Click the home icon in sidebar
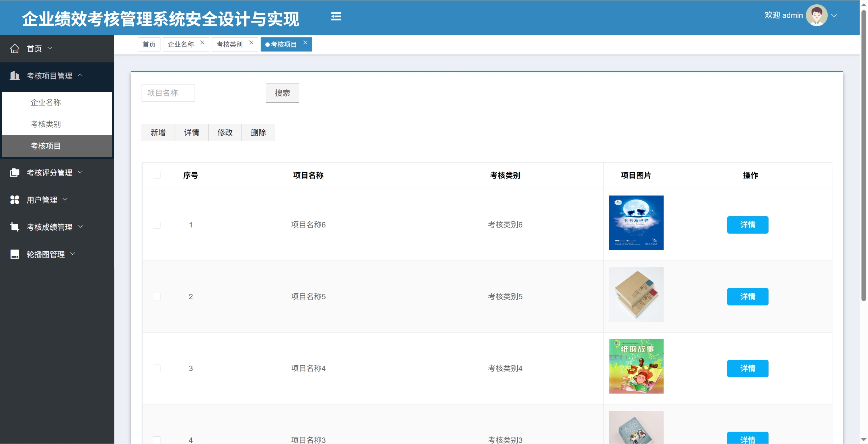Image resolution: width=868 pixels, height=444 pixels. coord(15,49)
